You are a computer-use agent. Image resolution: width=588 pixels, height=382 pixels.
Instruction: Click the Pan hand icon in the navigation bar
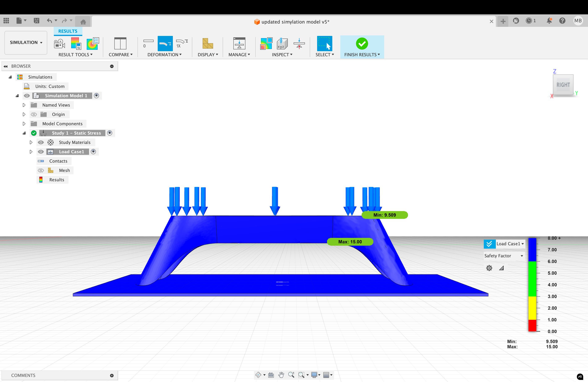click(281, 375)
